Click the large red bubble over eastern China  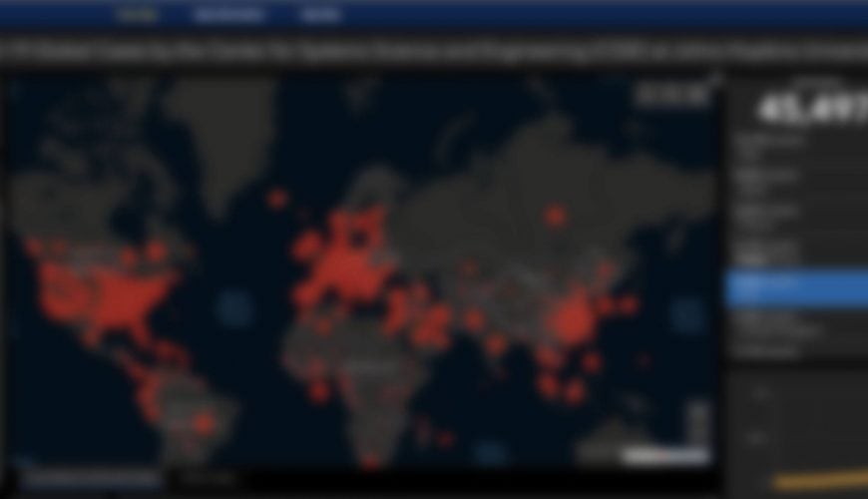coord(572,320)
